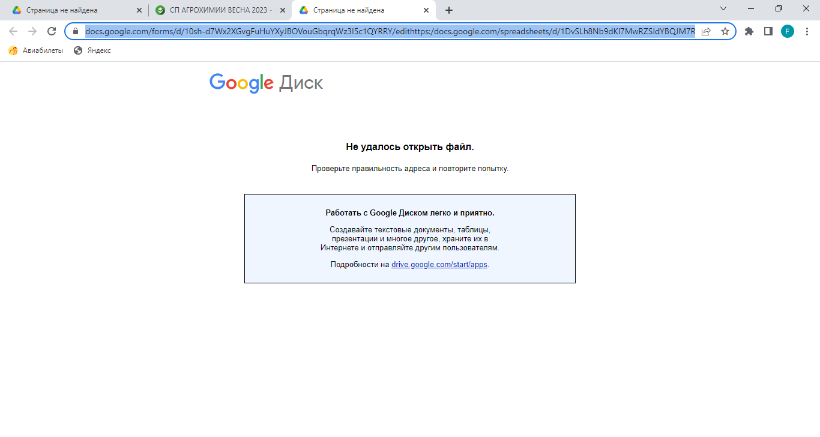This screenshot has height=437, width=820.
Task: Close the first 'Страница не найдена' tab
Action: [139, 10]
